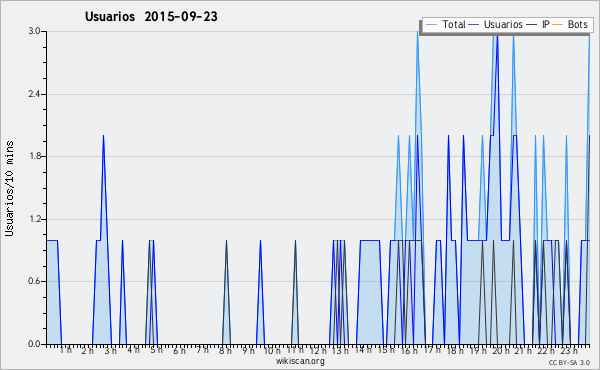Click the '7 h' x-axis label
This screenshot has width=600, height=370.
(202, 350)
